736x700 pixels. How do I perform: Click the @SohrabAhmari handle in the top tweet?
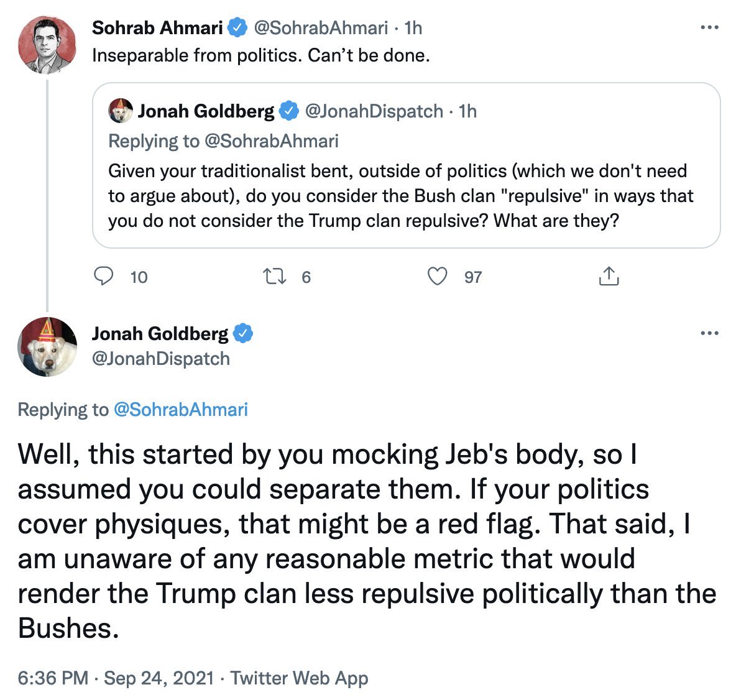coord(320,28)
